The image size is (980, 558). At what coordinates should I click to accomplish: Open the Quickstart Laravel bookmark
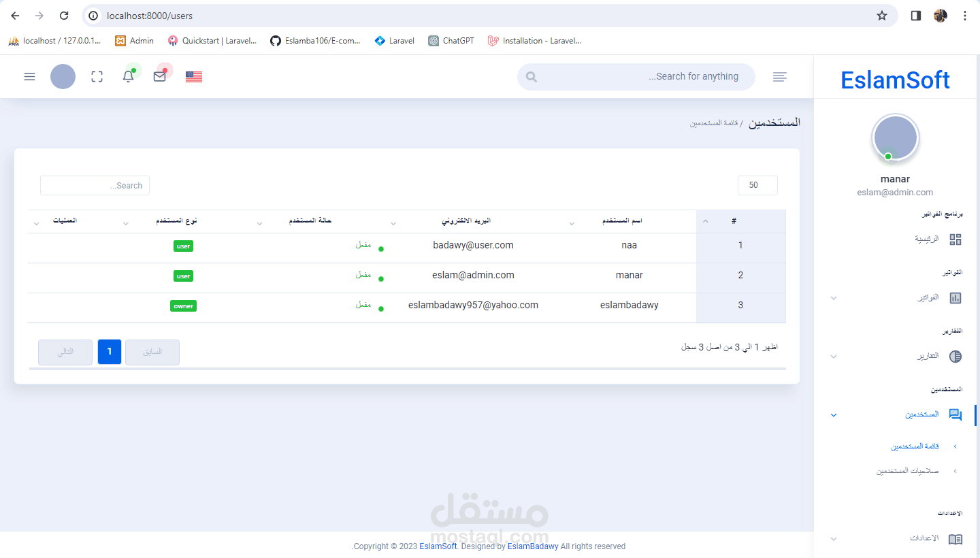coord(212,41)
